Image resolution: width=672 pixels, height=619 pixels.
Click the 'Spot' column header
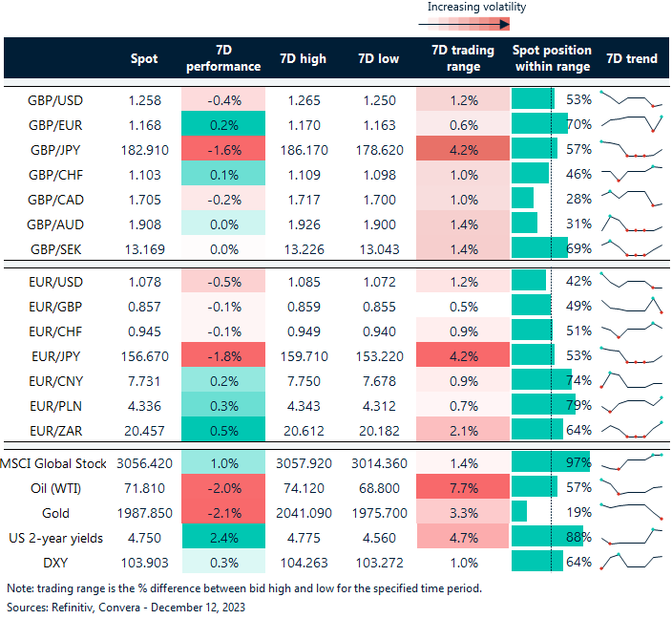coord(144,58)
